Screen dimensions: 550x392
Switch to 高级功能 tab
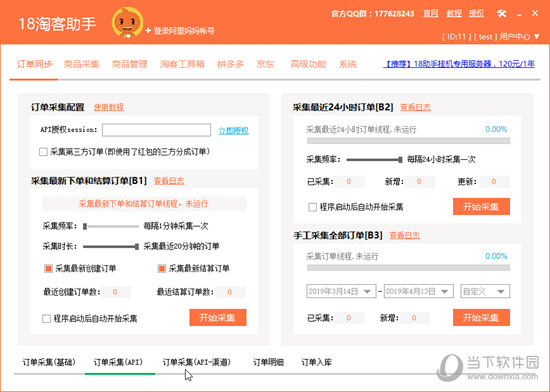(x=308, y=64)
